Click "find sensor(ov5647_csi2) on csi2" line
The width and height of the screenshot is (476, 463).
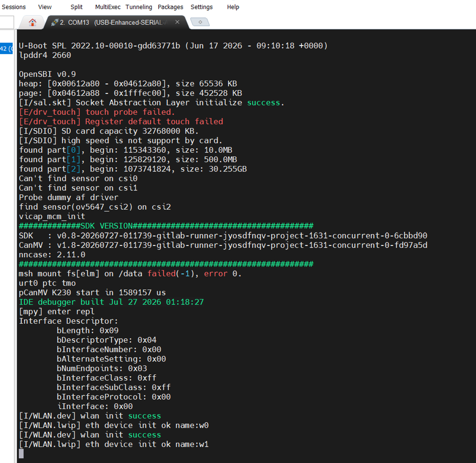tap(95, 207)
